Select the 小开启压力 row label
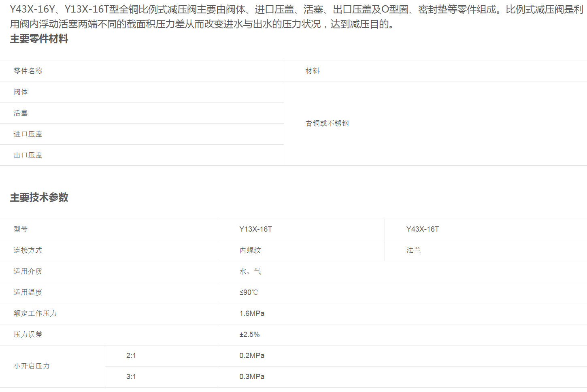 point(32,366)
